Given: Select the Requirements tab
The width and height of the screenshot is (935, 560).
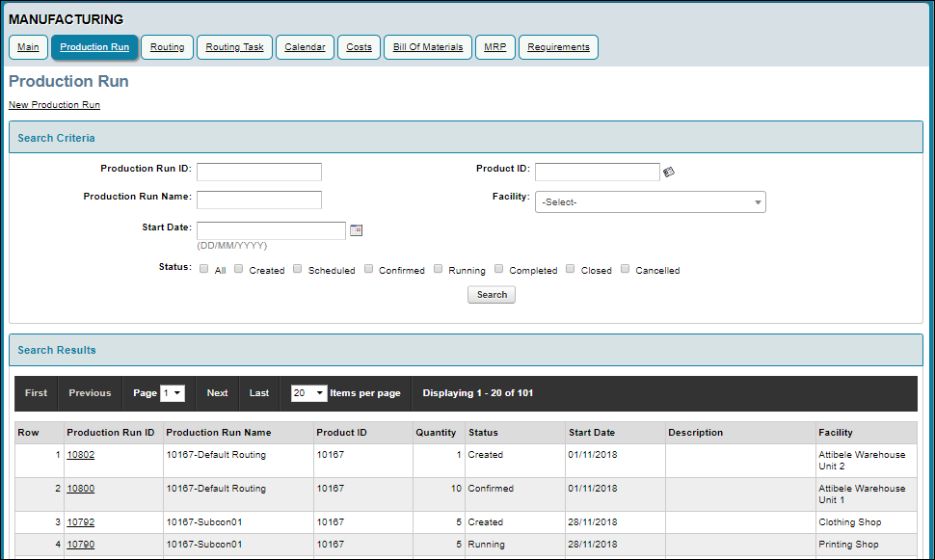Looking at the screenshot, I should (x=557, y=46).
